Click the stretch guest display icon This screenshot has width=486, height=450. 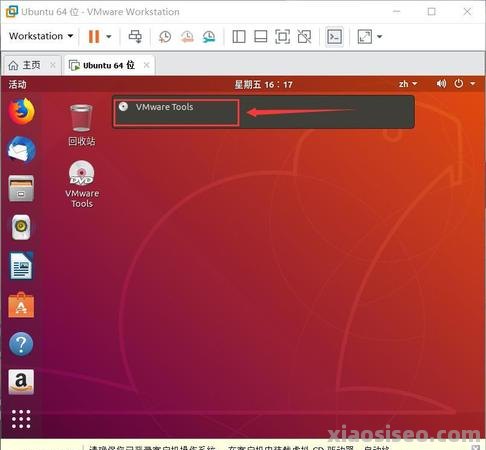click(365, 36)
